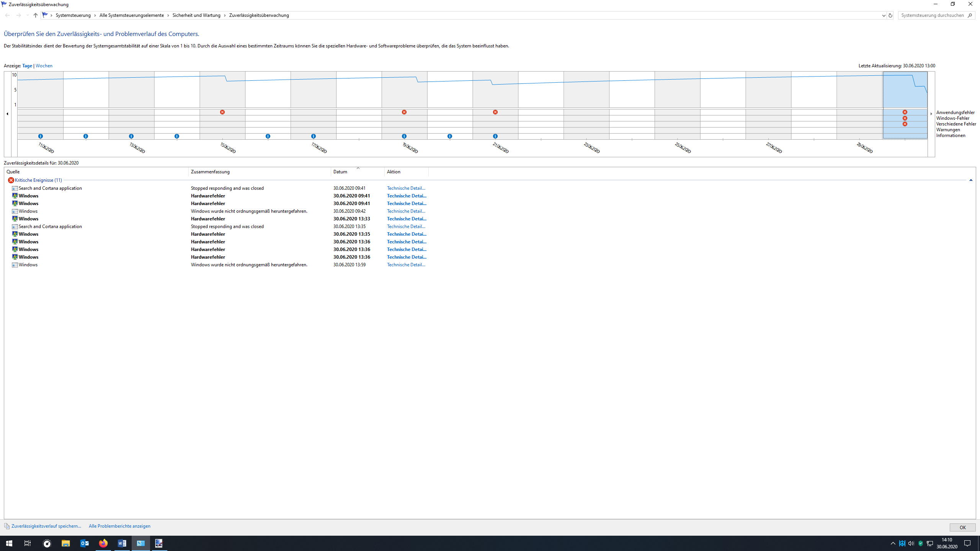Screen dimensions: 980x551
Task: Open Outlook from the taskbar
Action: [85, 543]
